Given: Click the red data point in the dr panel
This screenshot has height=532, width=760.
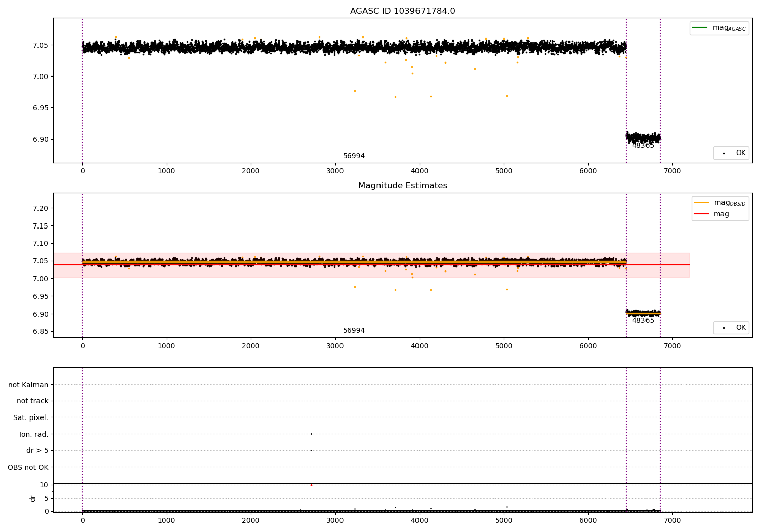Looking at the screenshot, I should pyautogui.click(x=311, y=485).
